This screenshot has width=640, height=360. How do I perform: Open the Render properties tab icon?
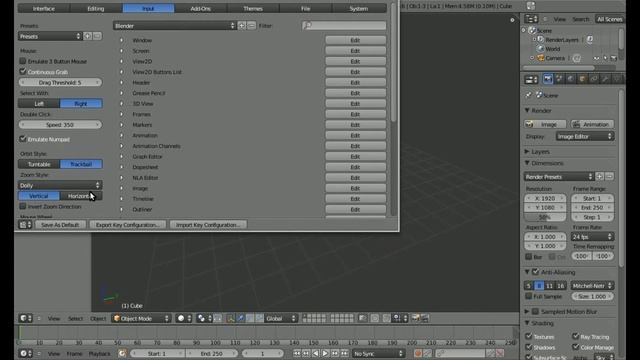(x=548, y=79)
